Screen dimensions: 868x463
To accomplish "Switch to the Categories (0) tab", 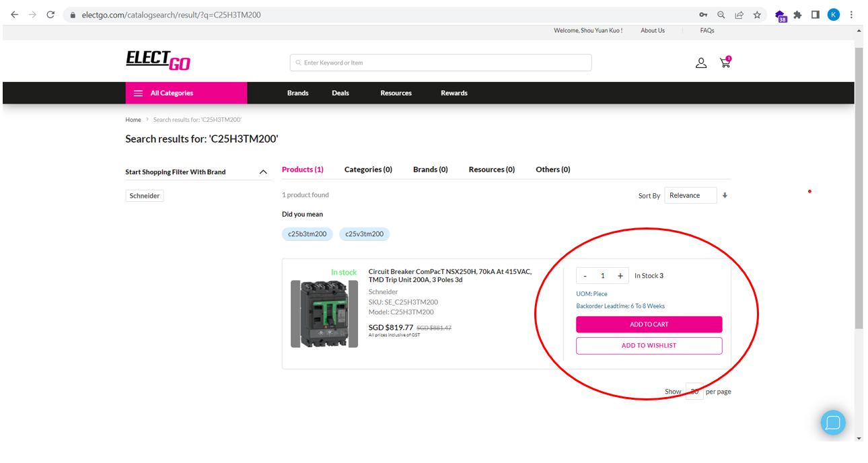I will click(x=368, y=170).
